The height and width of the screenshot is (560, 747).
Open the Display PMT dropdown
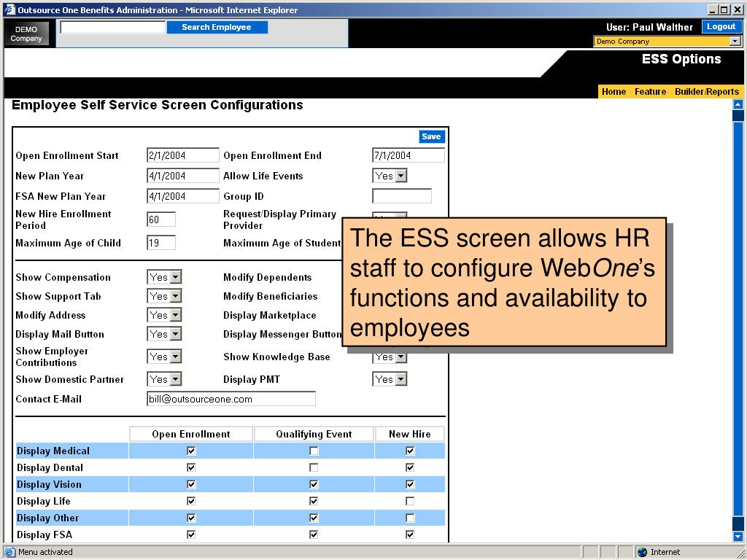tap(400, 379)
